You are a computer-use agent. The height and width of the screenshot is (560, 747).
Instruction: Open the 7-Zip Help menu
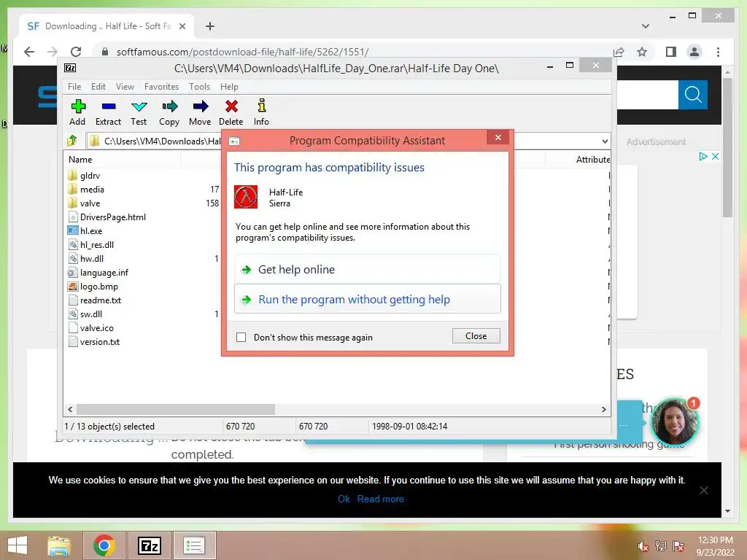(x=229, y=87)
